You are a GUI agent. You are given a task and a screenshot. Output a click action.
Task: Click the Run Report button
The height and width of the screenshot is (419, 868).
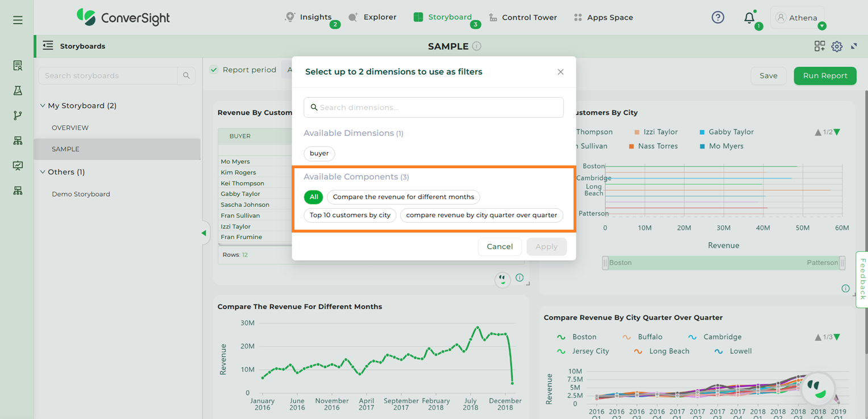pyautogui.click(x=825, y=76)
